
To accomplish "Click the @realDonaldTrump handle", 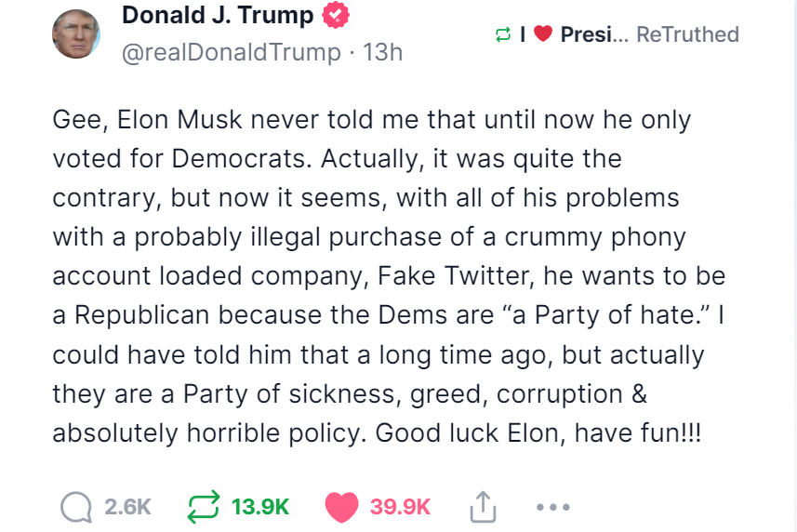I will click(231, 52).
